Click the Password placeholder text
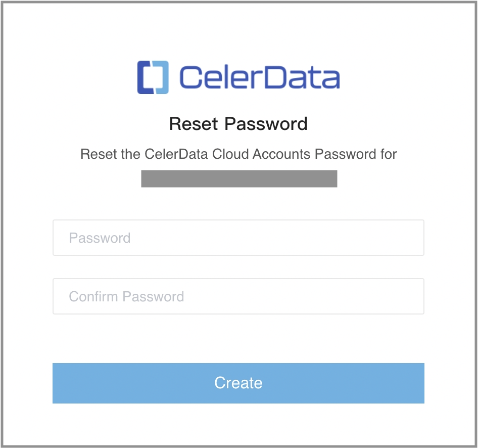This screenshot has height=448, width=478. (100, 238)
